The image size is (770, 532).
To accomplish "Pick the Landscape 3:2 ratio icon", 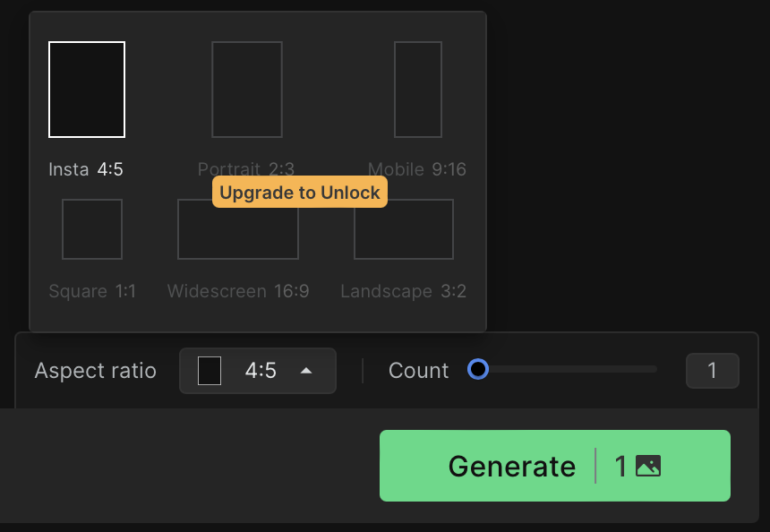I will pos(404,229).
